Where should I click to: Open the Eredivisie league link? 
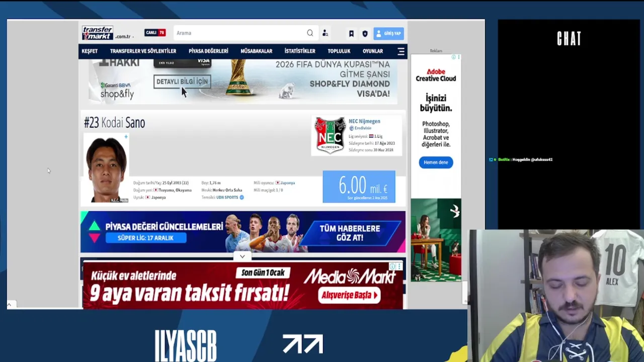pyautogui.click(x=362, y=128)
